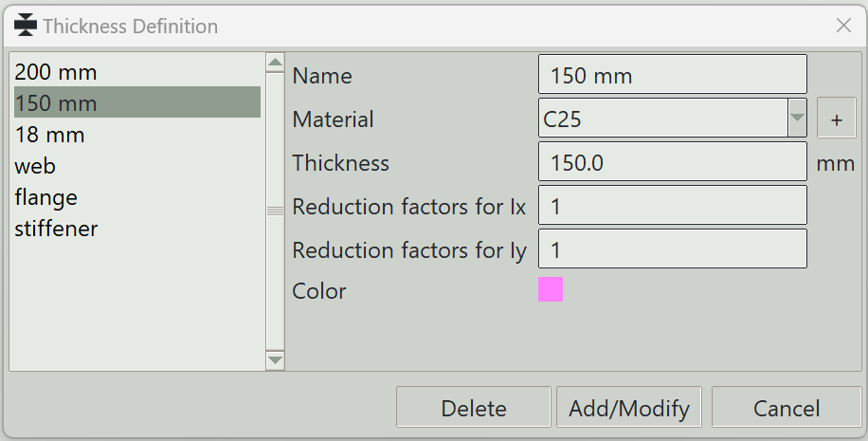This screenshot has height=441, width=868.
Task: Select the stiffener thickness entry
Action: coord(137,229)
